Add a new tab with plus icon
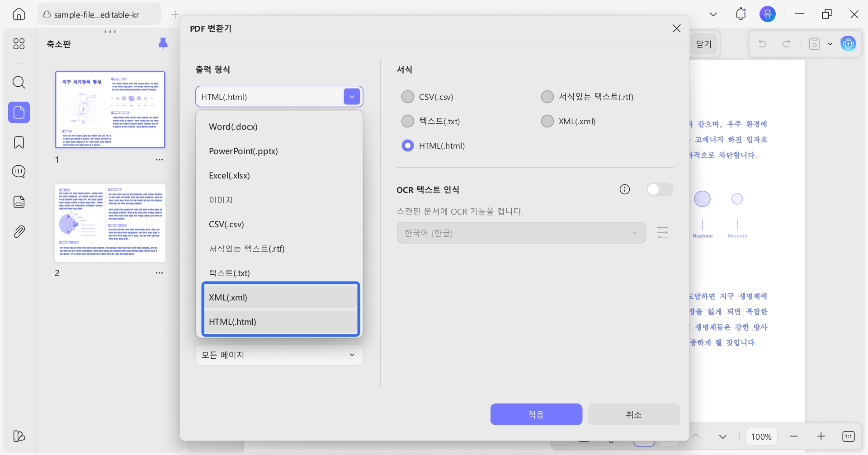868x455 pixels. point(175,14)
